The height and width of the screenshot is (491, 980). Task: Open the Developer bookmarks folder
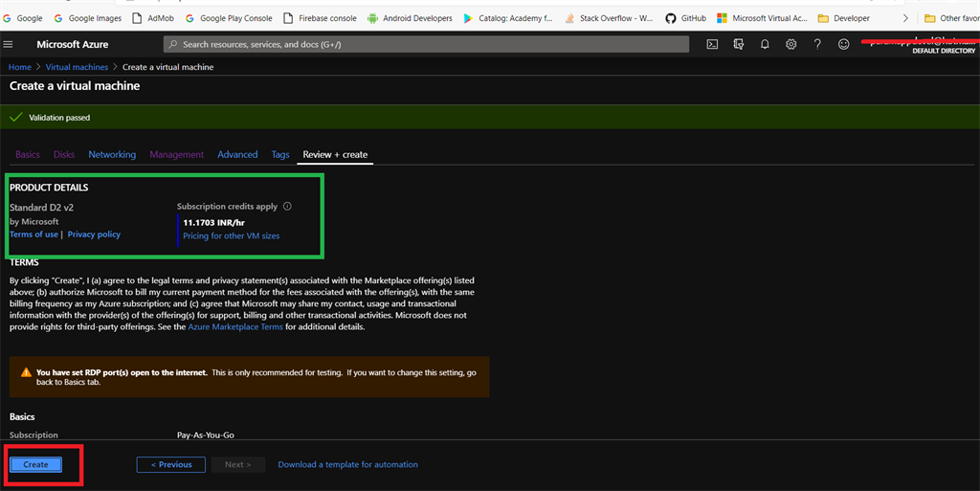coord(844,18)
